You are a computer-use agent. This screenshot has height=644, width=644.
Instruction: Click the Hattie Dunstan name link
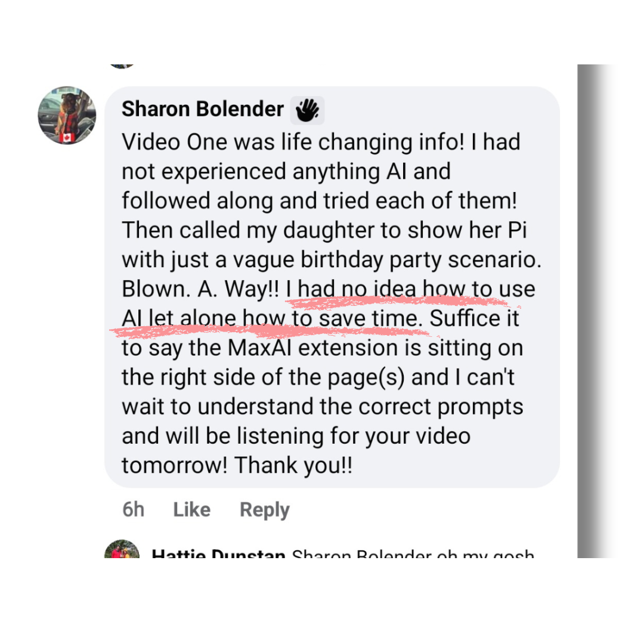218,554
